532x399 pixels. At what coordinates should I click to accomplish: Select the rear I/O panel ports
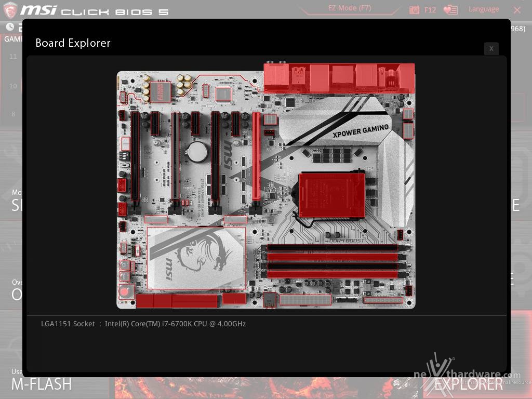point(339,78)
